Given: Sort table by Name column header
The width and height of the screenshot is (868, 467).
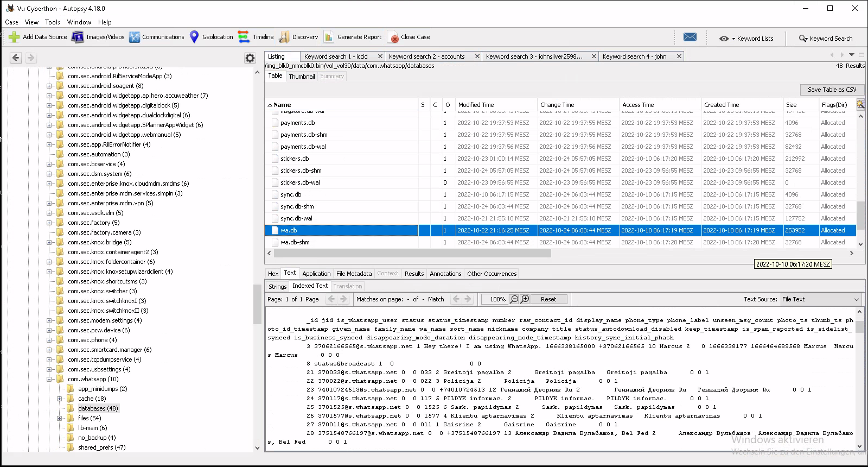Looking at the screenshot, I should (x=341, y=105).
